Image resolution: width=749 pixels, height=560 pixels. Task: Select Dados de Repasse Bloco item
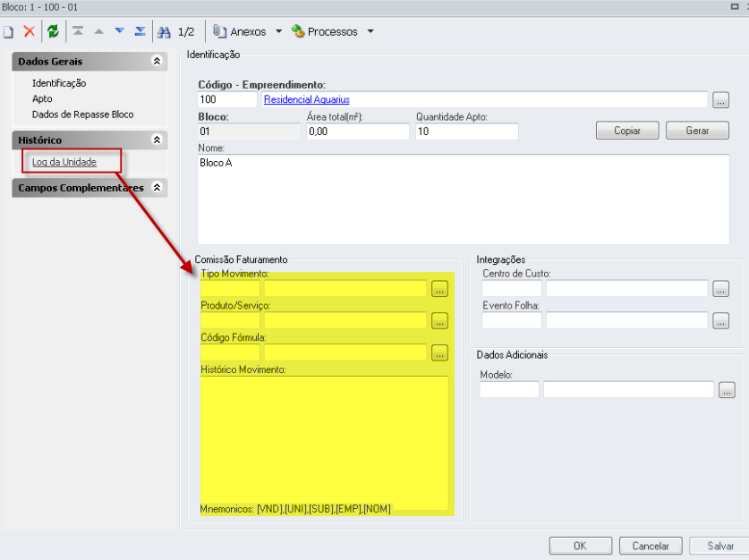[82, 115]
